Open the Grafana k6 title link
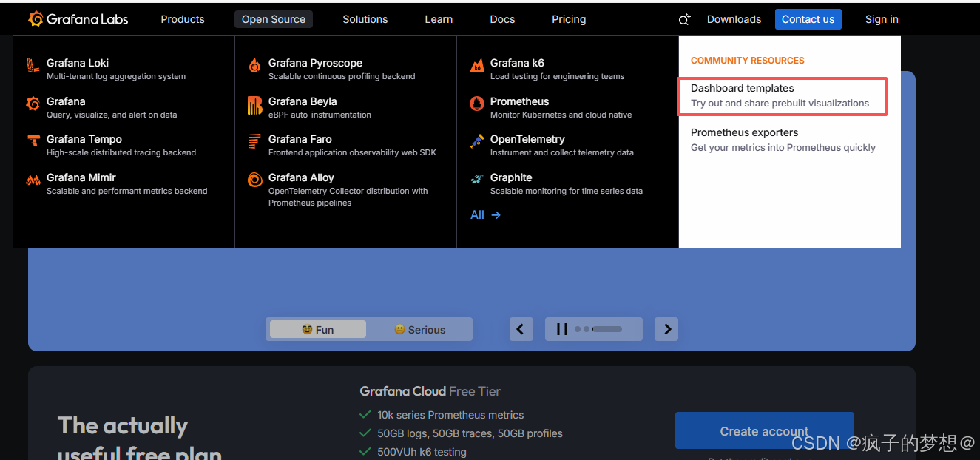The width and height of the screenshot is (980, 460). pos(517,63)
